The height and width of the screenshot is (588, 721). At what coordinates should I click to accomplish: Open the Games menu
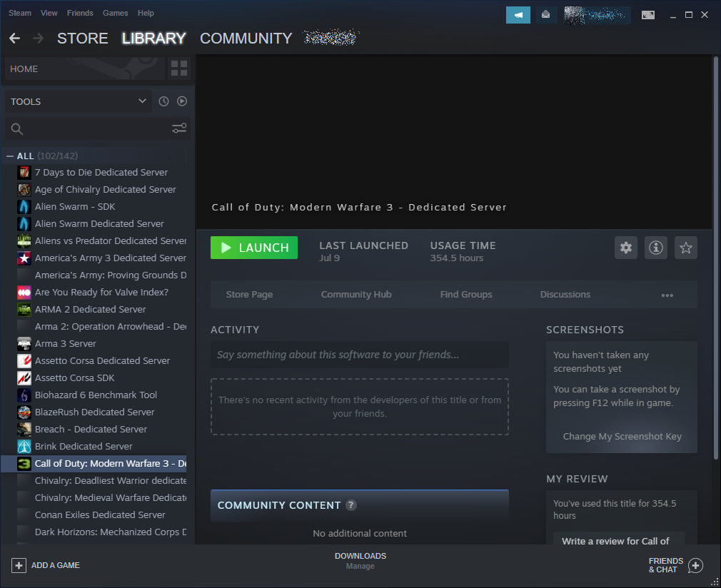pos(116,13)
